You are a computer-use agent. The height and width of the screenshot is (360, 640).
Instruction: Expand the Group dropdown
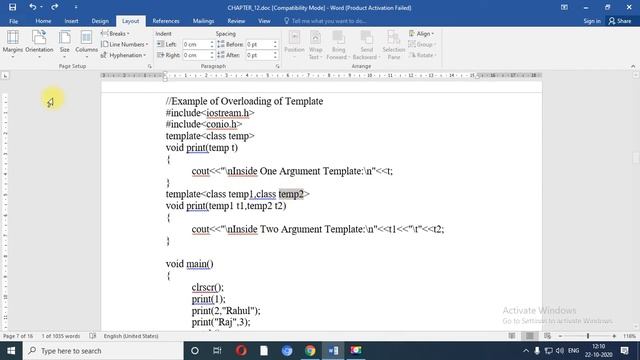click(422, 44)
